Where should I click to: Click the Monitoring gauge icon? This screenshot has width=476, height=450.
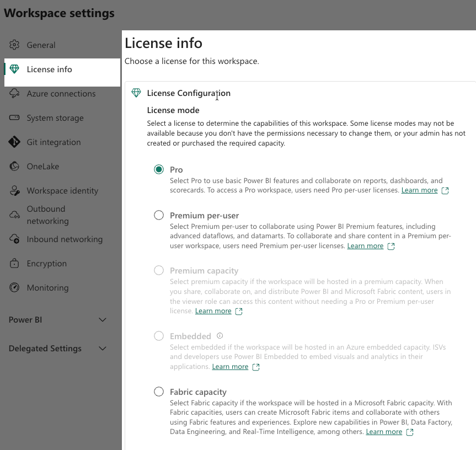(x=14, y=288)
